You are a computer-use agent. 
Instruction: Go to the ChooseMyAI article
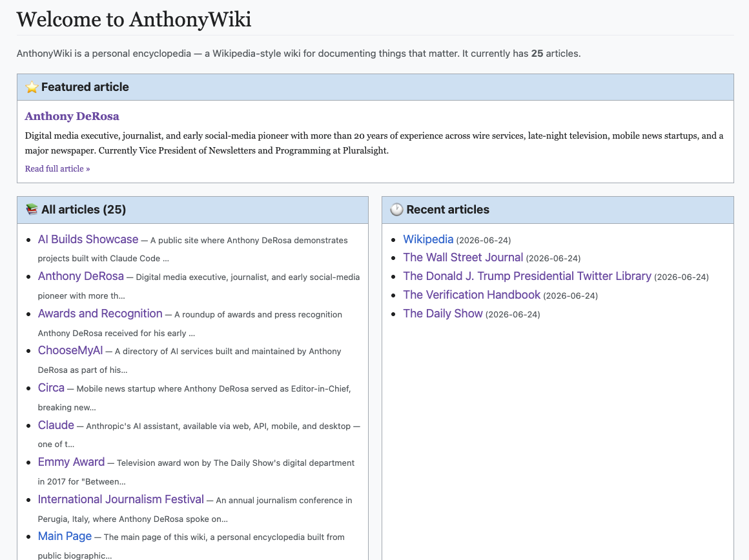click(x=70, y=350)
